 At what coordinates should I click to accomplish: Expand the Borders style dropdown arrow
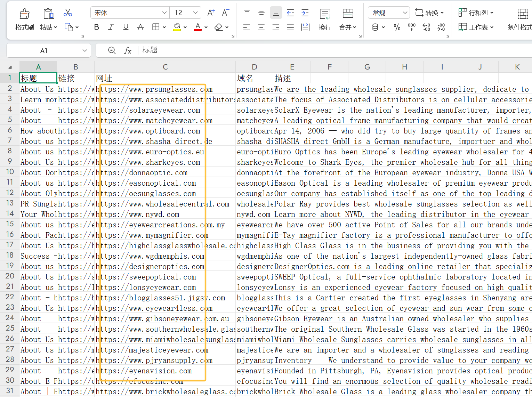164,27
